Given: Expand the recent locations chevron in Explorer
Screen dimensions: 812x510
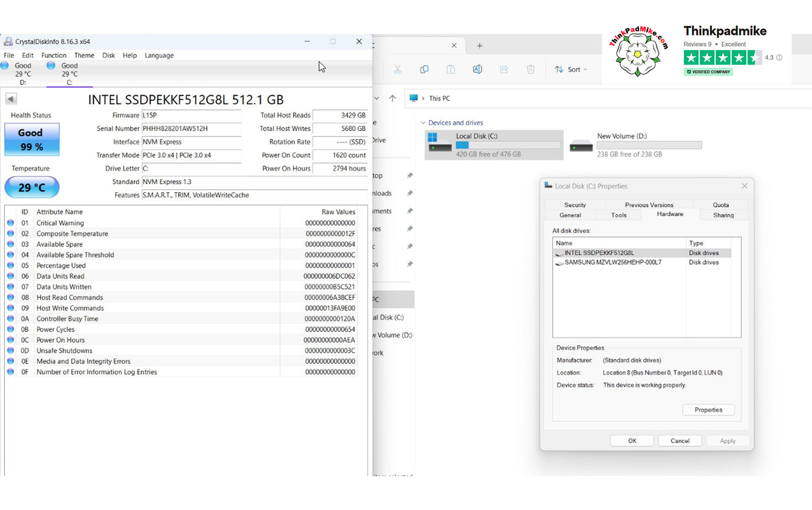Looking at the screenshot, I should click(x=376, y=98).
